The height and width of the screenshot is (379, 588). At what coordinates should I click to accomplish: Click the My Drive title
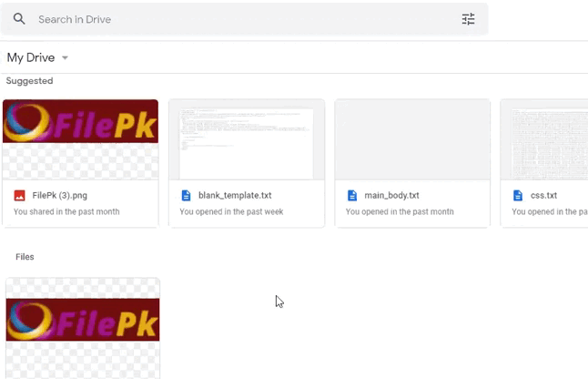(31, 57)
